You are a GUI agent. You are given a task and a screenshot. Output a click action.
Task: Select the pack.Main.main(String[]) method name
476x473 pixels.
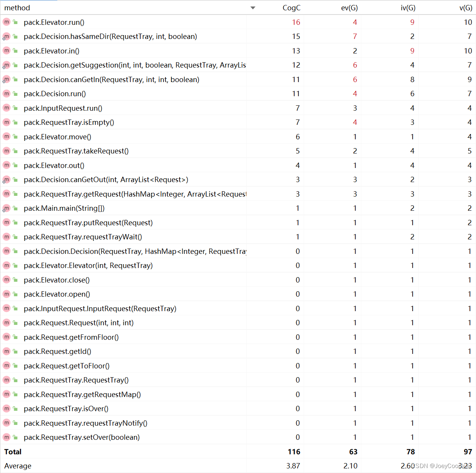64,208
